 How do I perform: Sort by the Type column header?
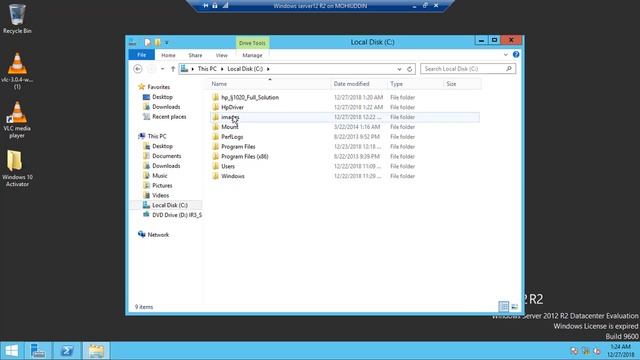coord(415,84)
